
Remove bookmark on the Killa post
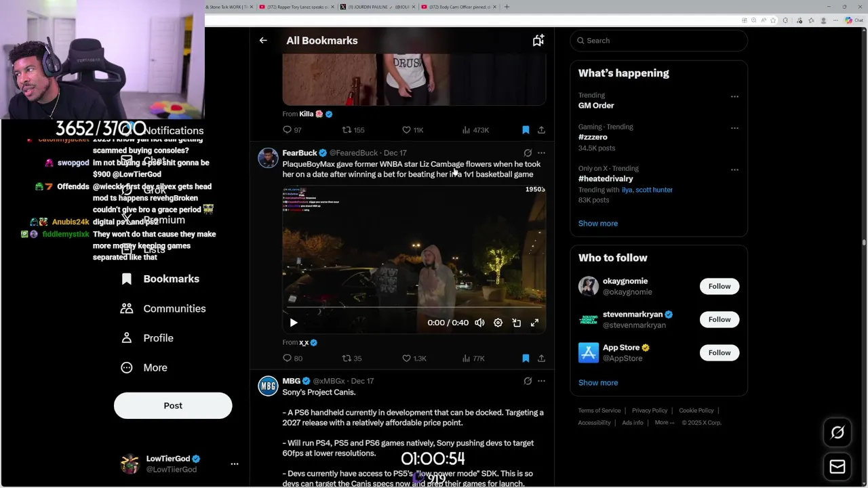(x=526, y=129)
